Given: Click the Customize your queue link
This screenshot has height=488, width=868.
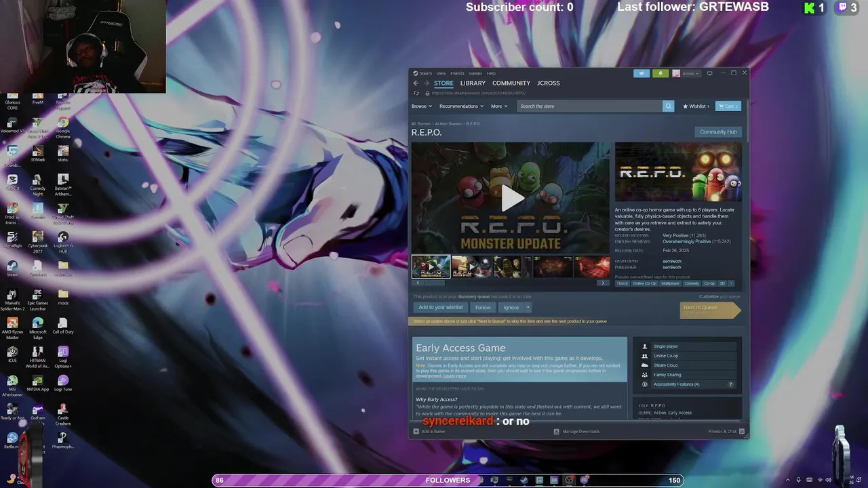Looking at the screenshot, I should pos(720,297).
